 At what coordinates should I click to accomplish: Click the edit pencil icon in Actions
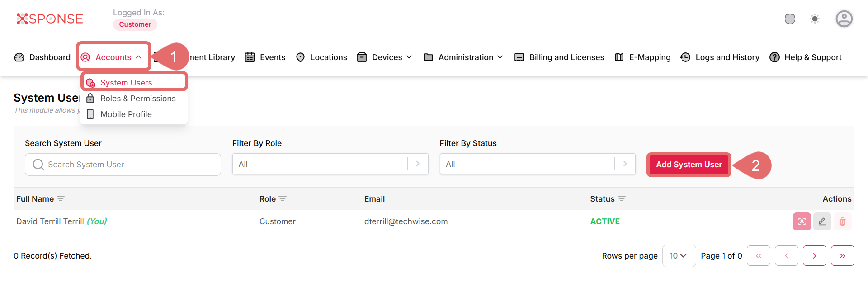(x=822, y=221)
